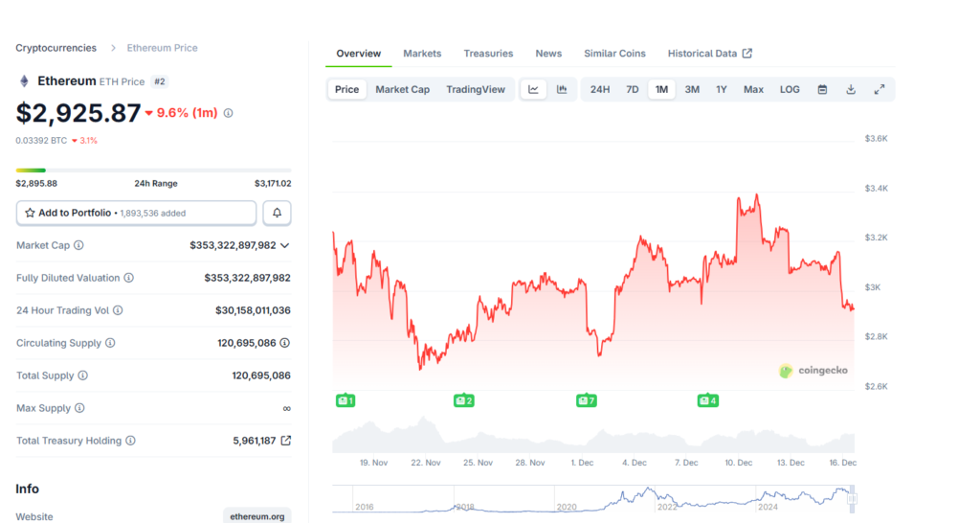The width and height of the screenshot is (980, 523).
Task: Open the ethereum.org website link
Action: coord(256,516)
